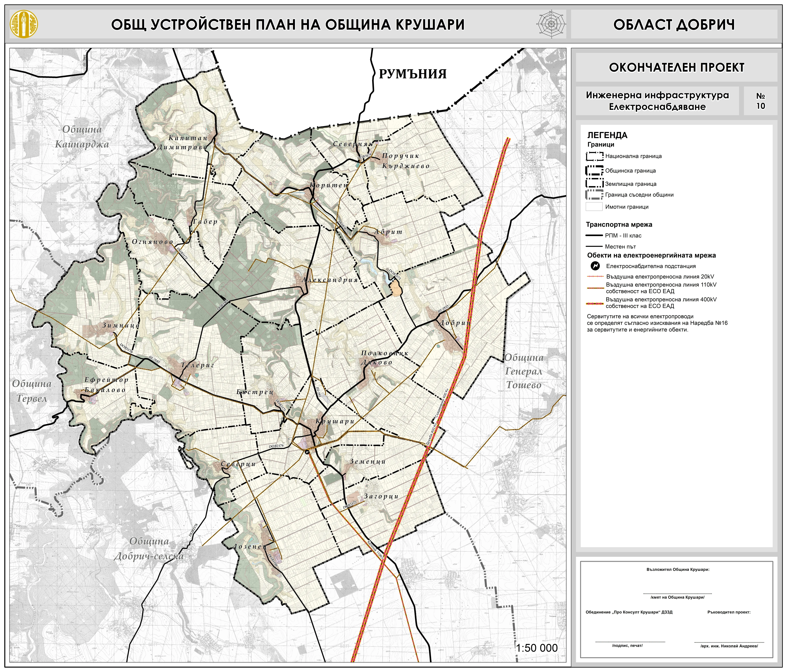Click the Огняново village label
This screenshot has height=672, width=787.
[153, 242]
